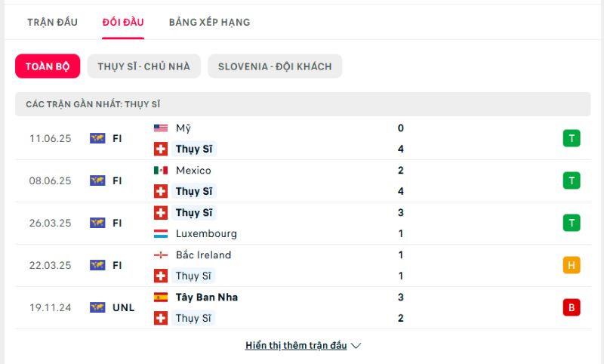Filter by Slovenia - Đội Khách
604x364 pixels.
pyautogui.click(x=275, y=66)
